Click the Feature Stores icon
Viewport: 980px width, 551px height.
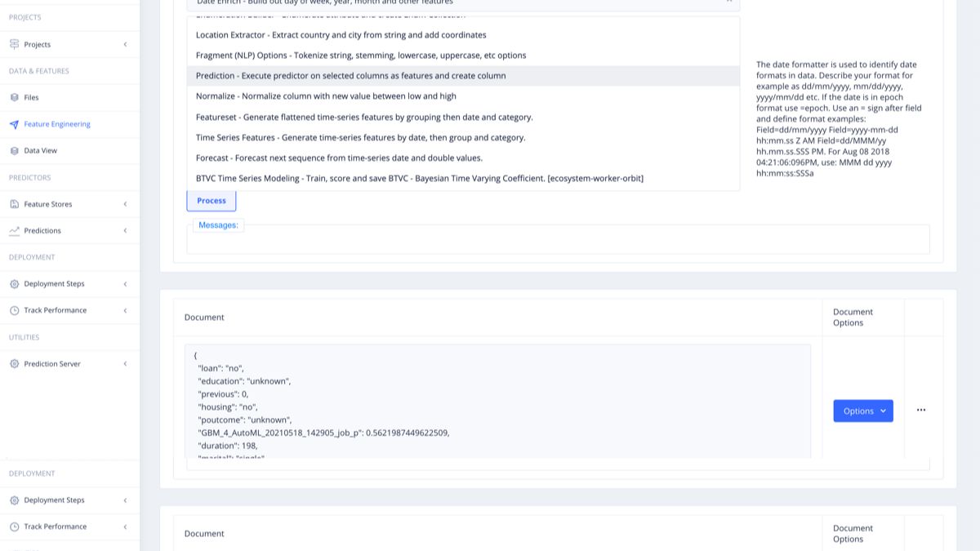14,204
